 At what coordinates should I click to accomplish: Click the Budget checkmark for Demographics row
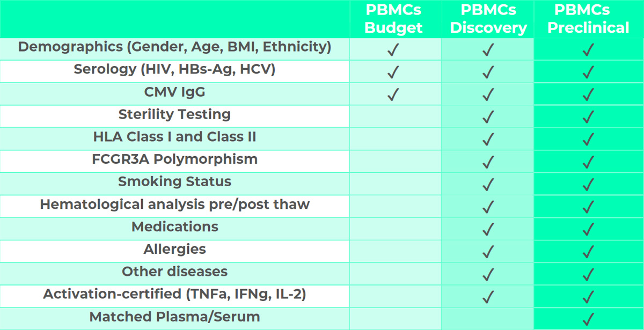393,50
